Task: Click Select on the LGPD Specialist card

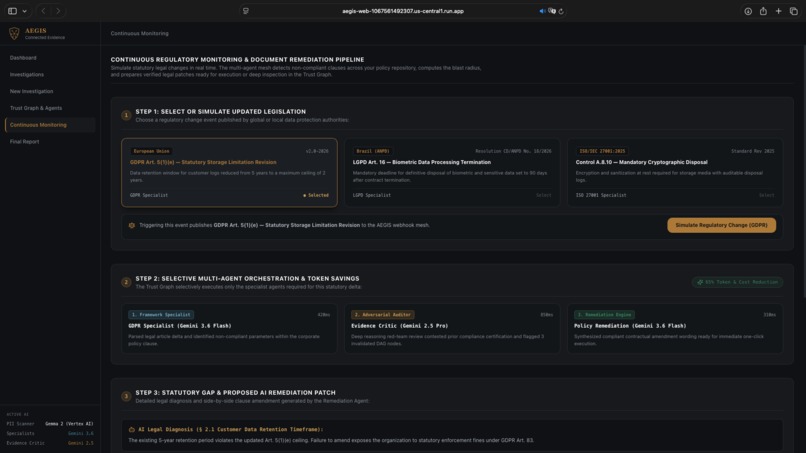Action: click(543, 195)
